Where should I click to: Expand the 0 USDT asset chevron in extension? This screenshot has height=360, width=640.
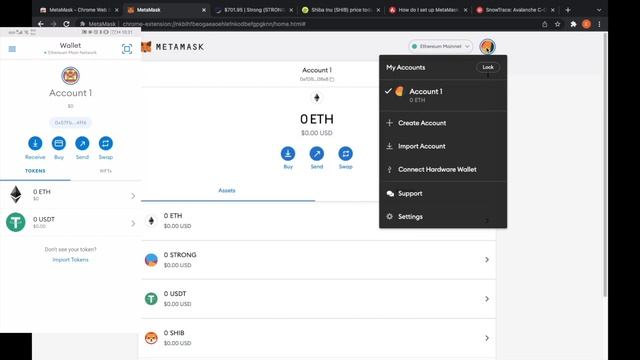coord(487,299)
